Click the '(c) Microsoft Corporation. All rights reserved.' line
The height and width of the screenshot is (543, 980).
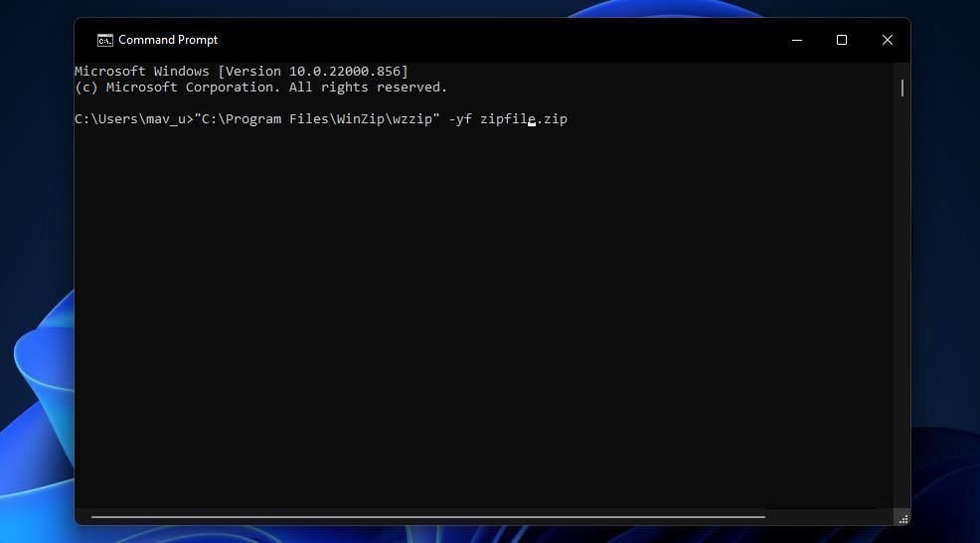[x=261, y=88]
